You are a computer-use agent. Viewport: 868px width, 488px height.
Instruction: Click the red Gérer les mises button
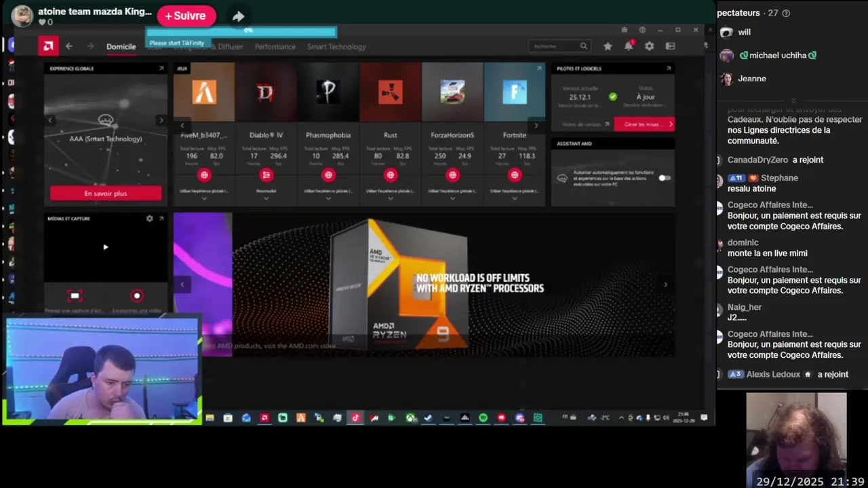(644, 124)
